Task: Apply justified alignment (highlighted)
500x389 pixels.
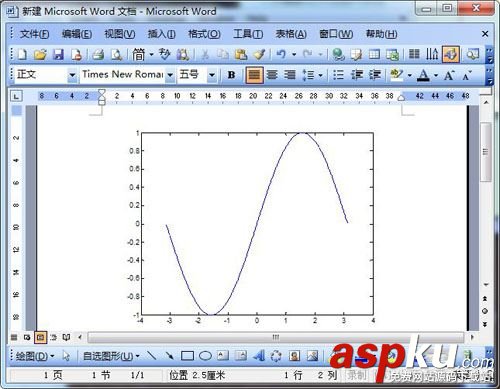Action: pos(254,75)
